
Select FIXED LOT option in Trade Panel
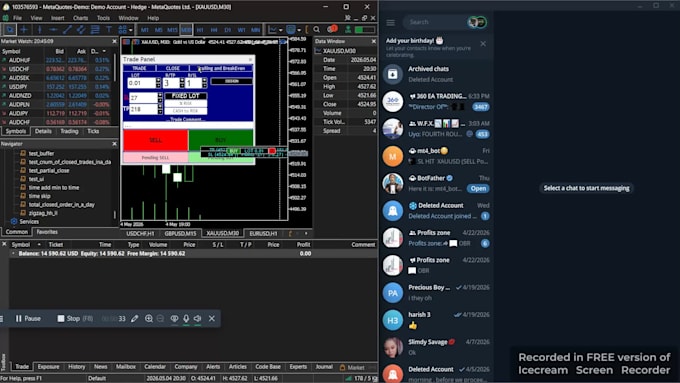click(186, 96)
